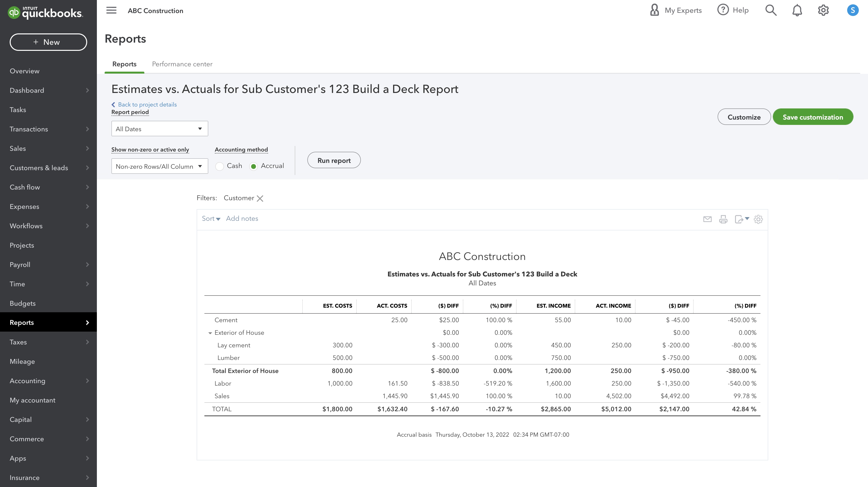The height and width of the screenshot is (487, 868).
Task: Click the Cement row label
Action: pyautogui.click(x=226, y=320)
